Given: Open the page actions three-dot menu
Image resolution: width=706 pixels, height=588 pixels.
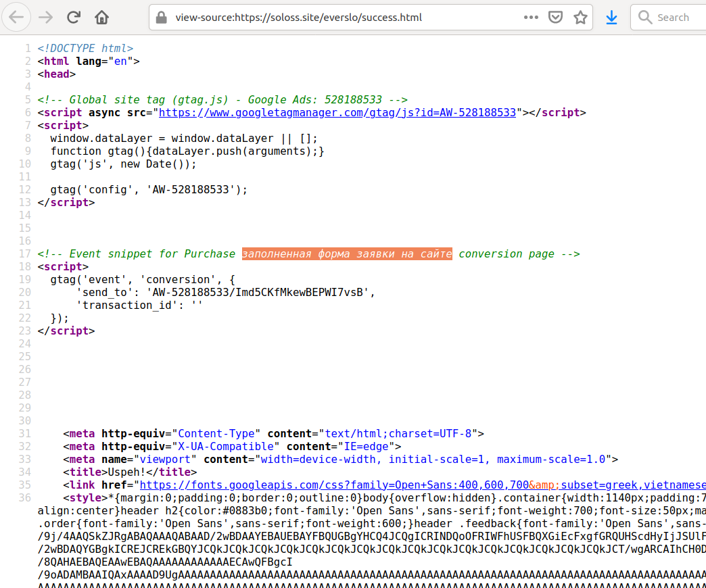Looking at the screenshot, I should [531, 18].
